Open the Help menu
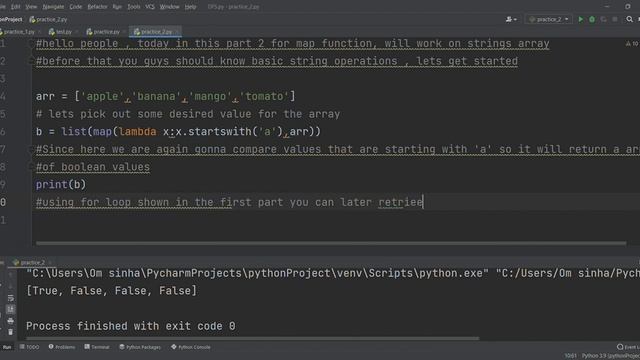The width and height of the screenshot is (640, 360). (190, 7)
